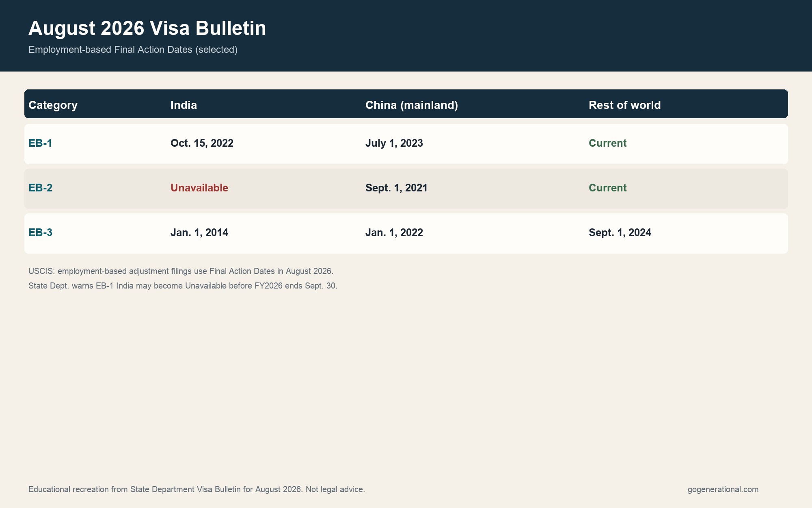812x508 pixels.
Task: Click the red Unavailable status in EB-2
Action: pyautogui.click(x=199, y=188)
